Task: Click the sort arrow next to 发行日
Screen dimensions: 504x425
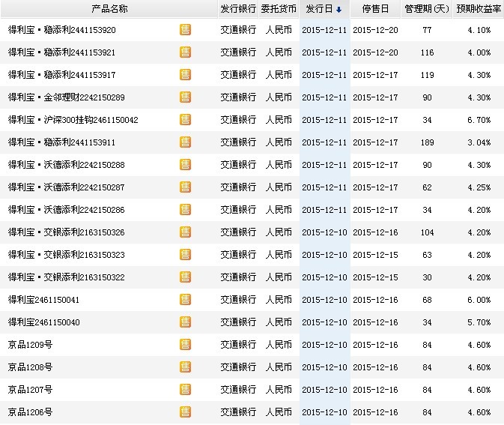Action: pos(338,10)
